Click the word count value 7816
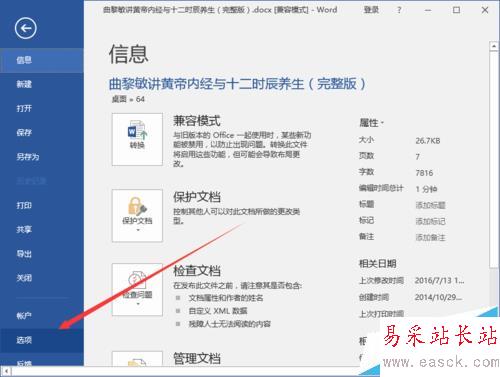Screen dimensions: 500x377 pos(424,173)
